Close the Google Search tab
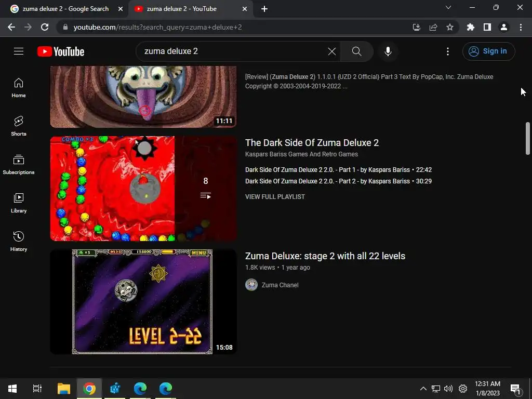The height and width of the screenshot is (399, 532). point(121,9)
